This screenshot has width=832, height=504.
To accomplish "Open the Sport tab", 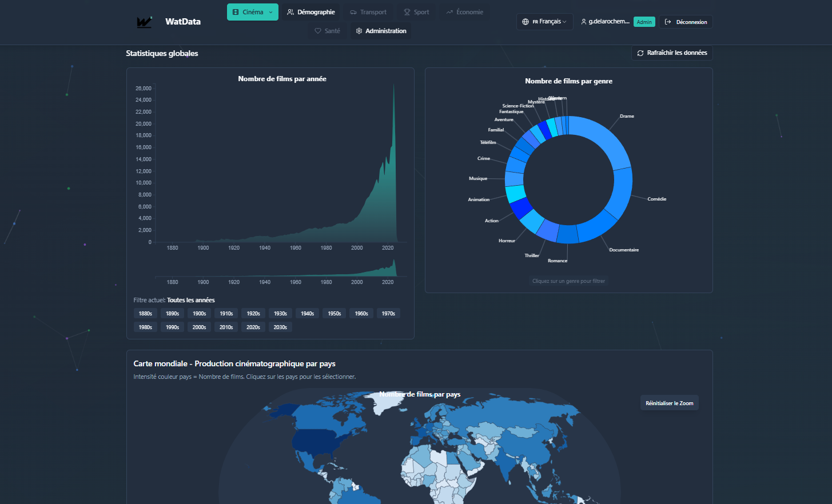I will [x=416, y=12].
